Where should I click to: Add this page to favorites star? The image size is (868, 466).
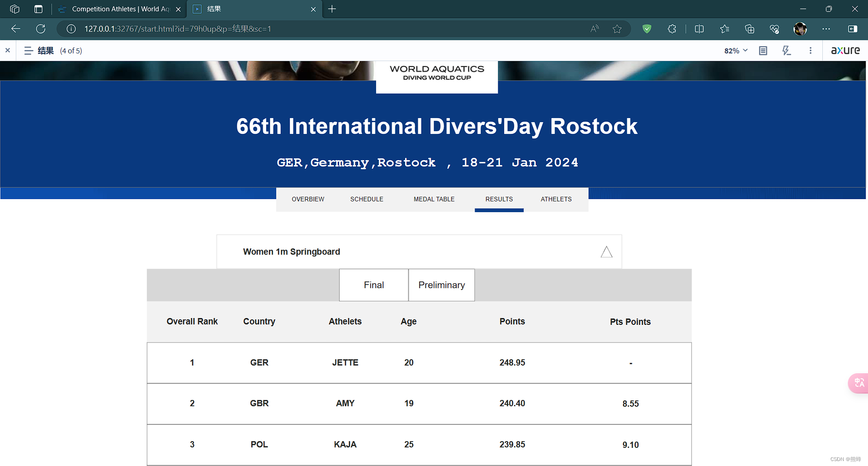coord(617,29)
